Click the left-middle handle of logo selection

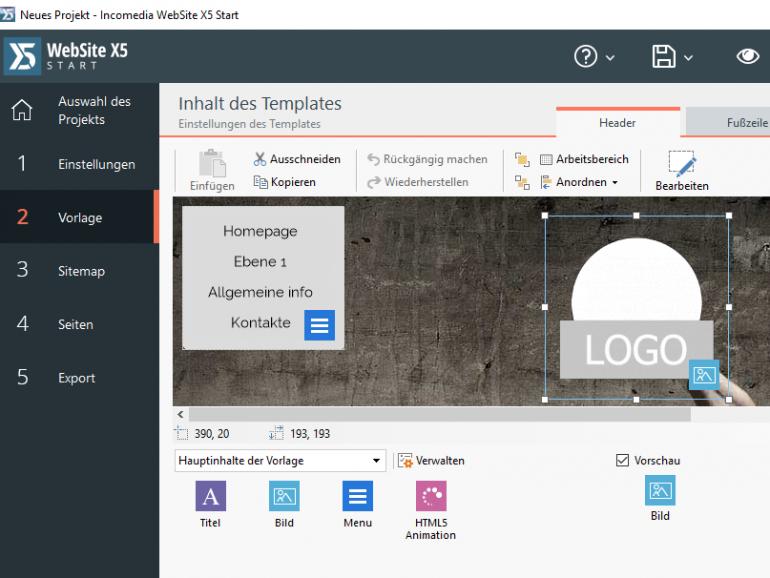(x=545, y=307)
